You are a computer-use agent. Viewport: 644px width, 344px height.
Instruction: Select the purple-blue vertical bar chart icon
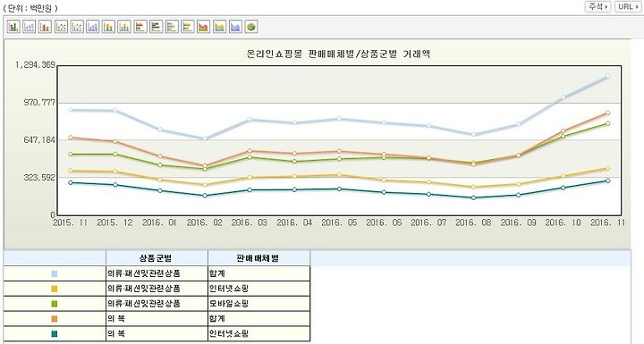(x=93, y=27)
